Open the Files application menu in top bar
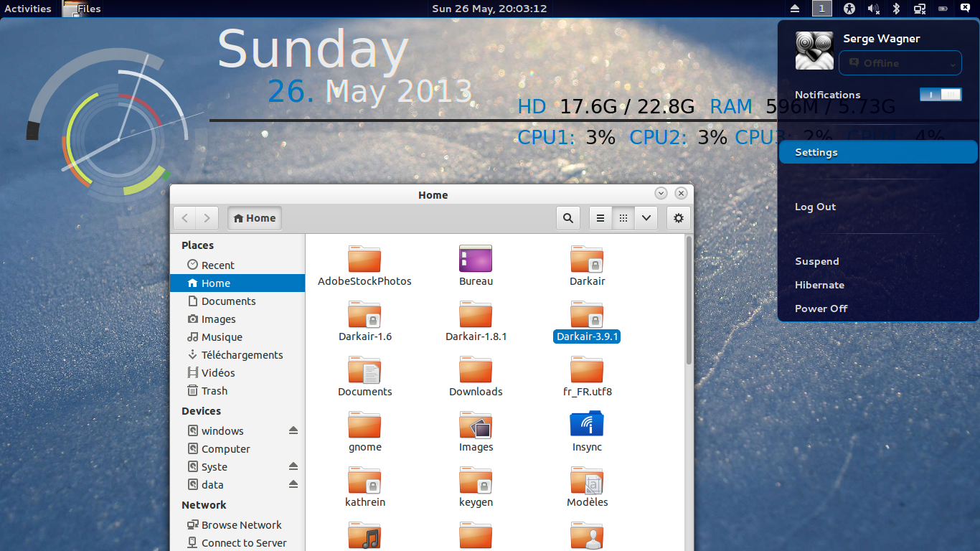Viewport: 980px width, 551px height. tap(81, 9)
